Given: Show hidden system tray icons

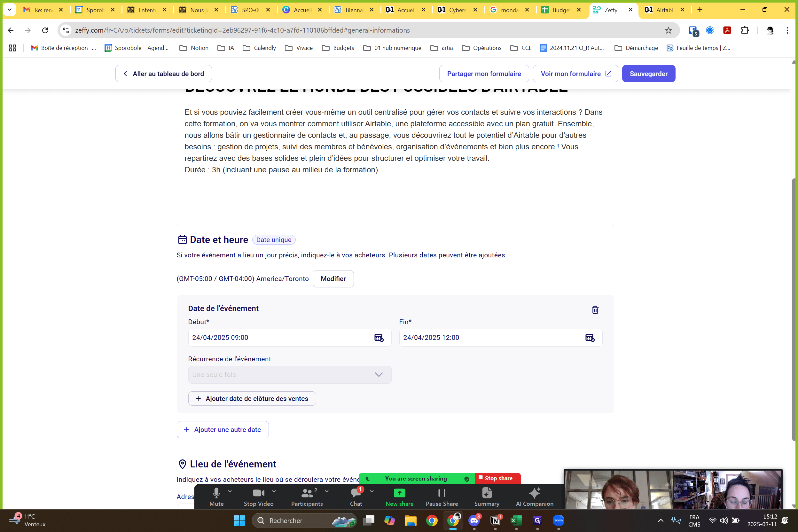Looking at the screenshot, I should click(661, 520).
